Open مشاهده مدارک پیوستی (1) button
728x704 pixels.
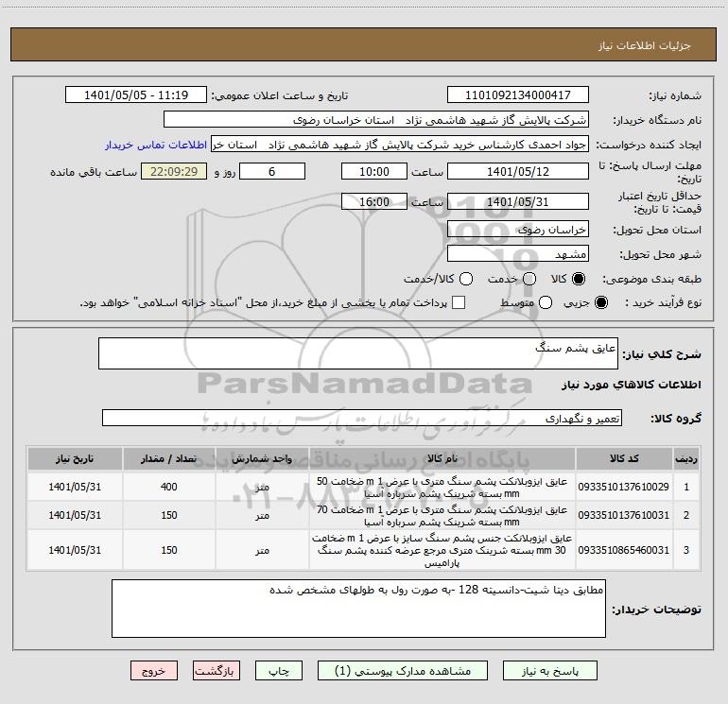tap(403, 671)
